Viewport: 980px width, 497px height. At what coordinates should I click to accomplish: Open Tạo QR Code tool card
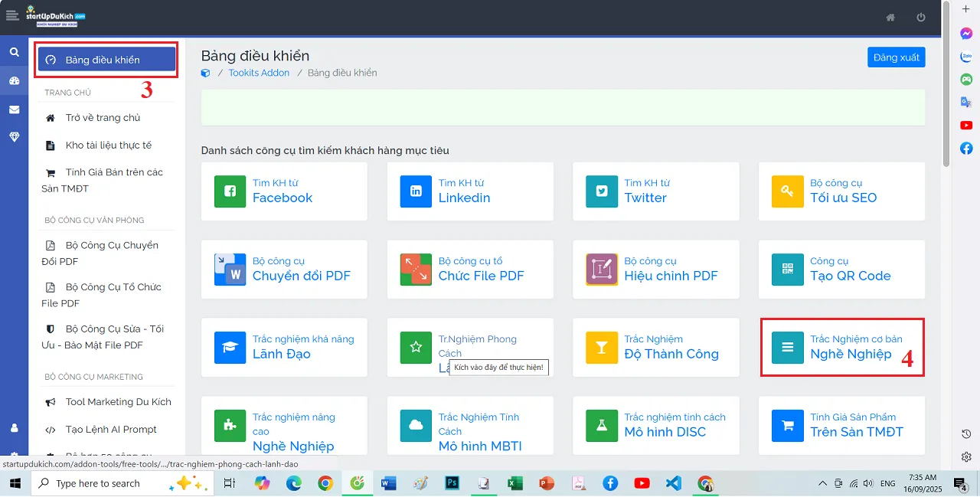coord(841,270)
